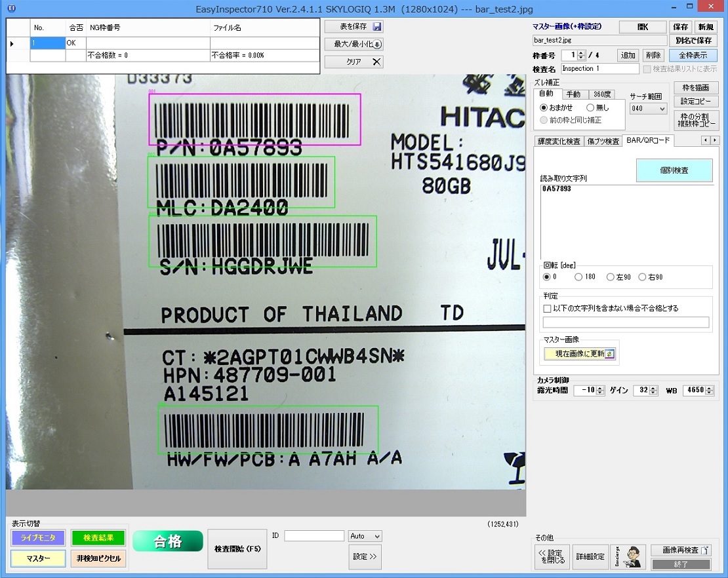Switch display to マスター
728x578 pixels.
click(x=38, y=558)
